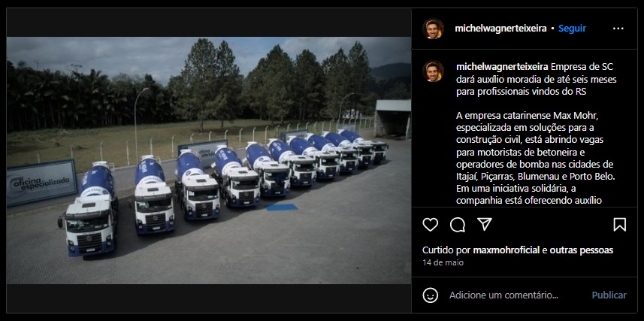644x321 pixels.
Task: Open the emoji picker smiley icon
Action: 430,295
